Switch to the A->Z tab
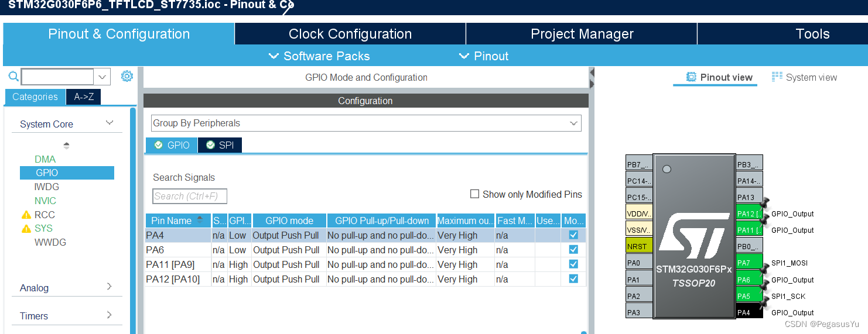 [x=84, y=97]
